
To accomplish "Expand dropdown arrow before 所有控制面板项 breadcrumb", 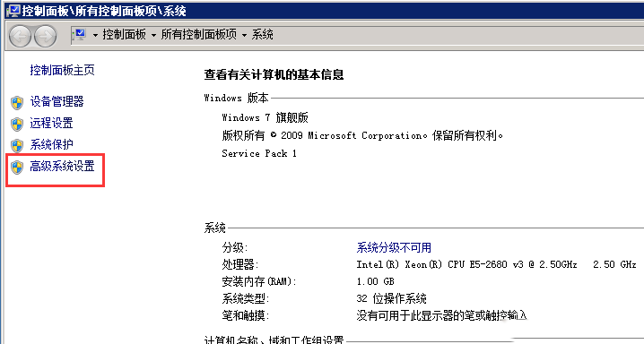I will tap(153, 35).
